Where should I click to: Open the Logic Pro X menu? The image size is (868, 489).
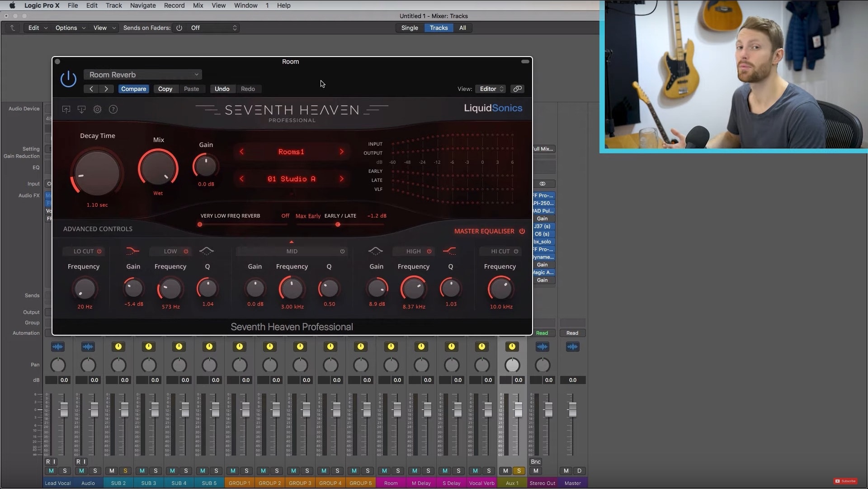click(x=42, y=5)
